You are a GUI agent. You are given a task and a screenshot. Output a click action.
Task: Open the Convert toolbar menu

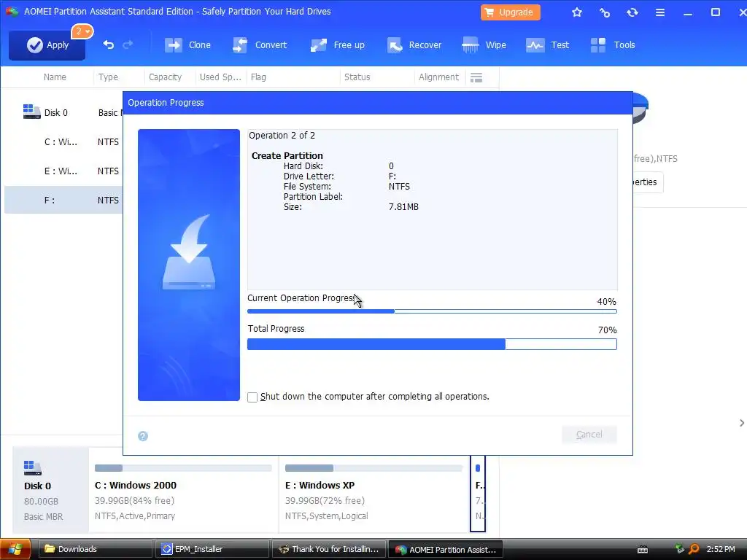click(x=260, y=45)
